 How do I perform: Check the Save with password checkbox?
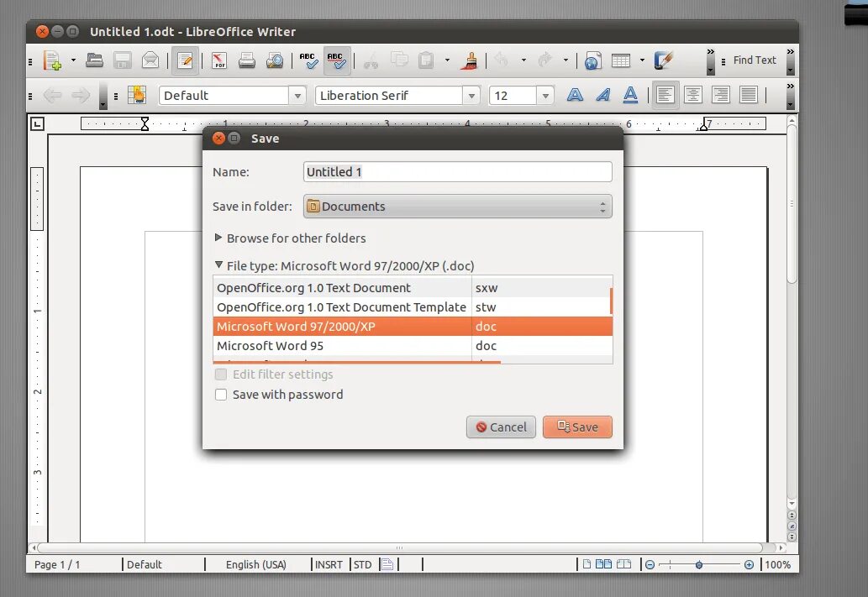tap(221, 395)
